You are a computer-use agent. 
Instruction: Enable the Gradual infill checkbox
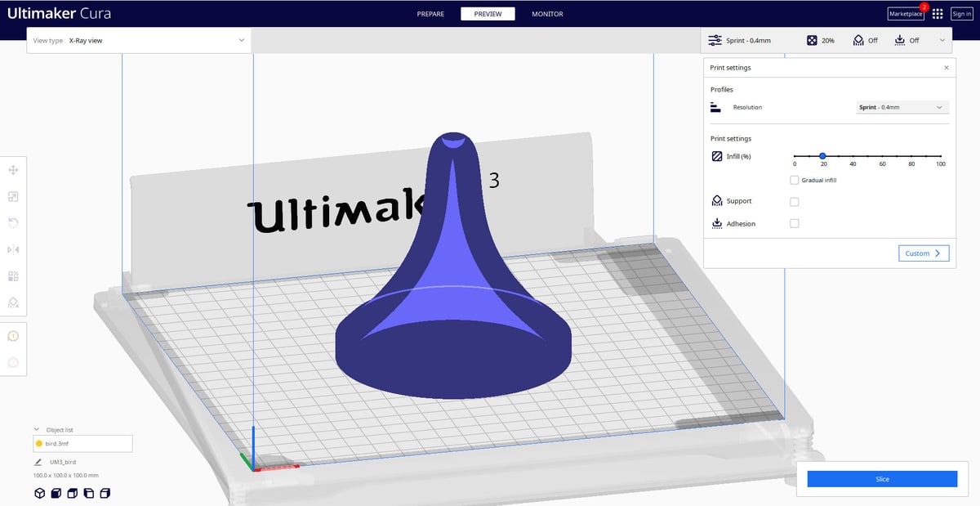(794, 180)
